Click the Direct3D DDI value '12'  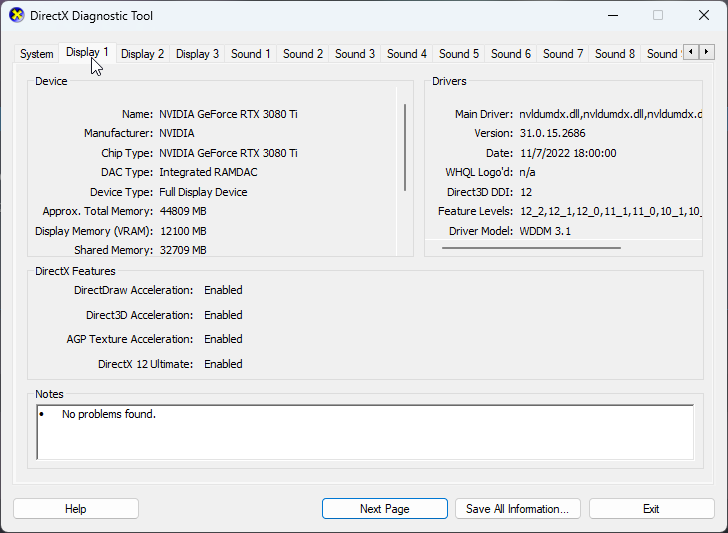point(526,192)
